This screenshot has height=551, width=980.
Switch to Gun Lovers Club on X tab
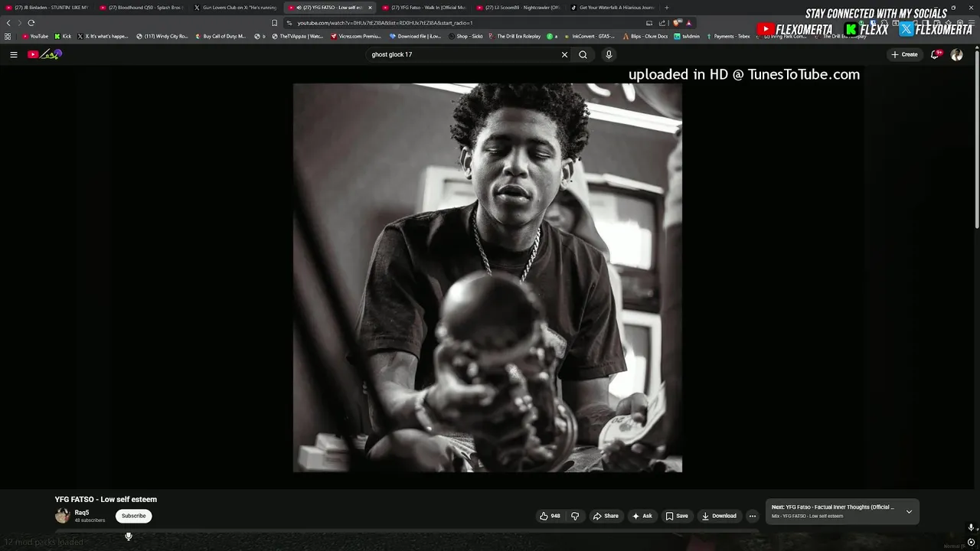236,8
